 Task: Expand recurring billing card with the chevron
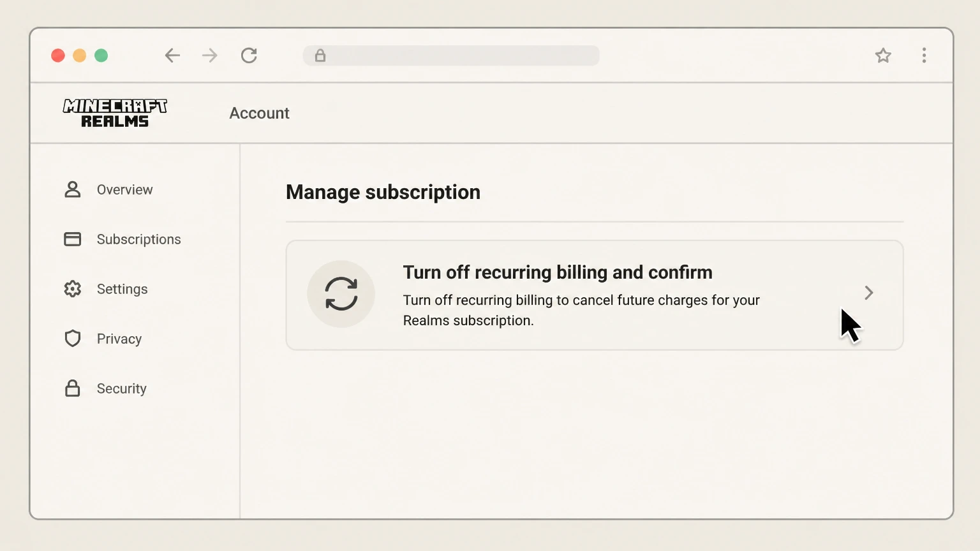868,293
